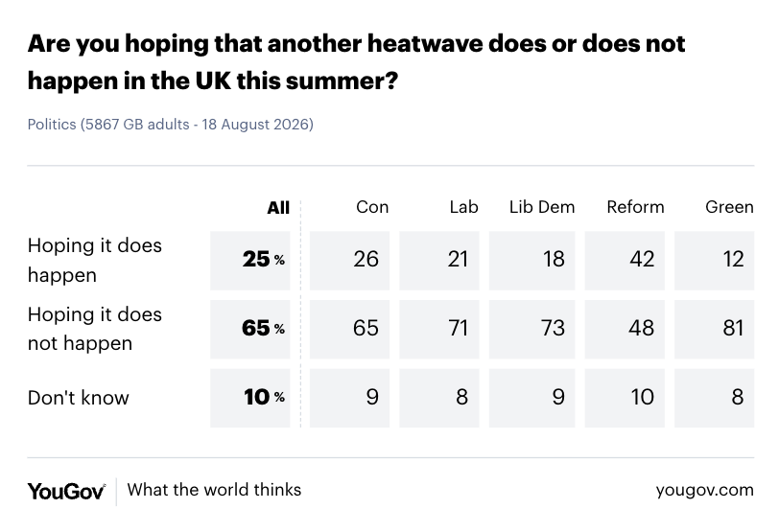Click the Lib Dem column header

pos(541,207)
